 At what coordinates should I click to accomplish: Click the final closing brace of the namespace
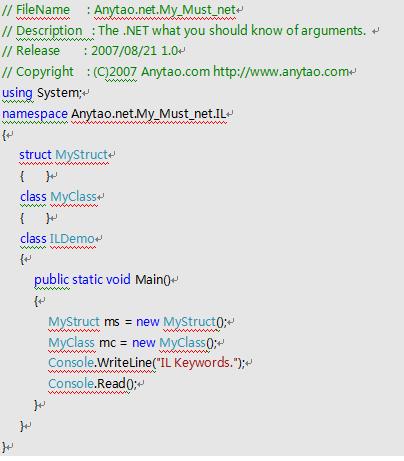(x=4, y=447)
